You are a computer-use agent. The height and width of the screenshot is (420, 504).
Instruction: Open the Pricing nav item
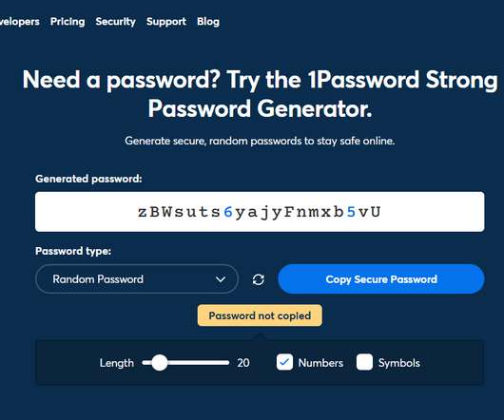click(68, 22)
